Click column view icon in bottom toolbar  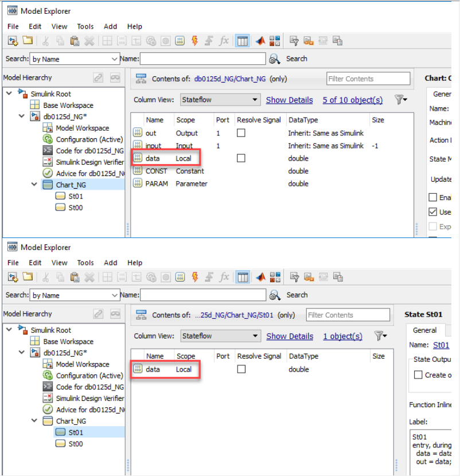[243, 277]
